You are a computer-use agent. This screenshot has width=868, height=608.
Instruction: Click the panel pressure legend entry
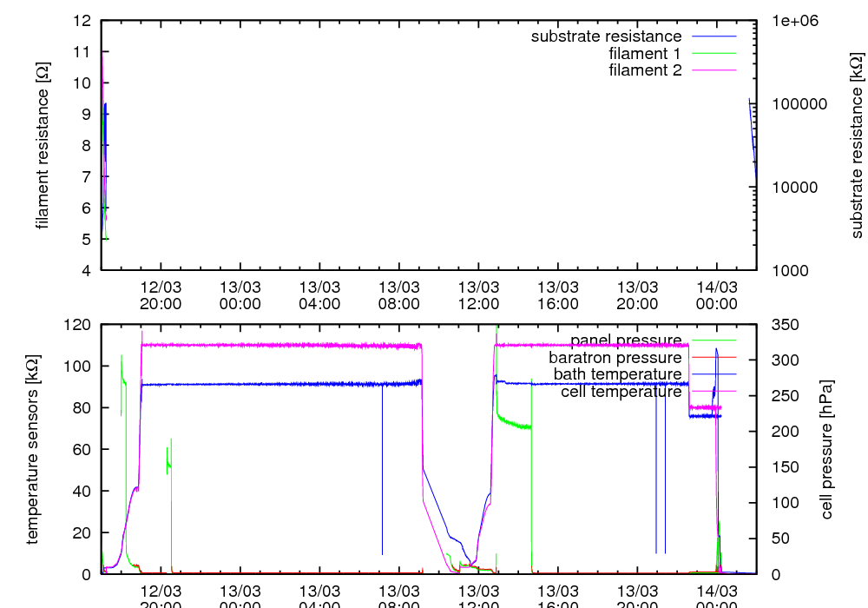[625, 340]
